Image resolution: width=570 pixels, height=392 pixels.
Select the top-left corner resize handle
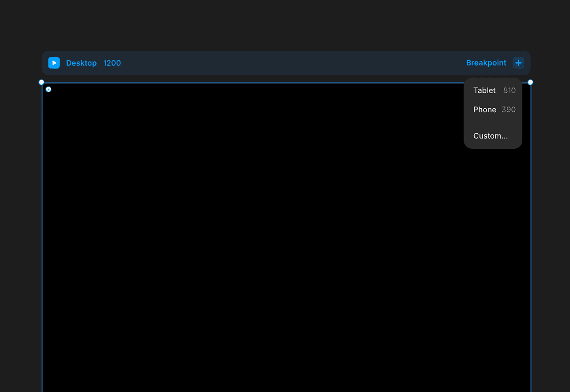pyautogui.click(x=41, y=82)
